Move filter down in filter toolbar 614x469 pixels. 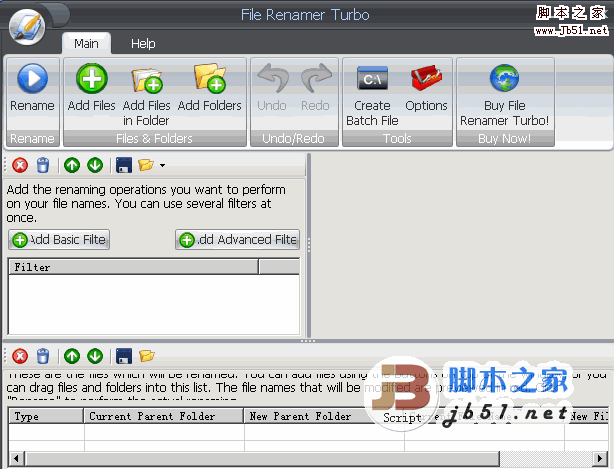tap(95, 165)
